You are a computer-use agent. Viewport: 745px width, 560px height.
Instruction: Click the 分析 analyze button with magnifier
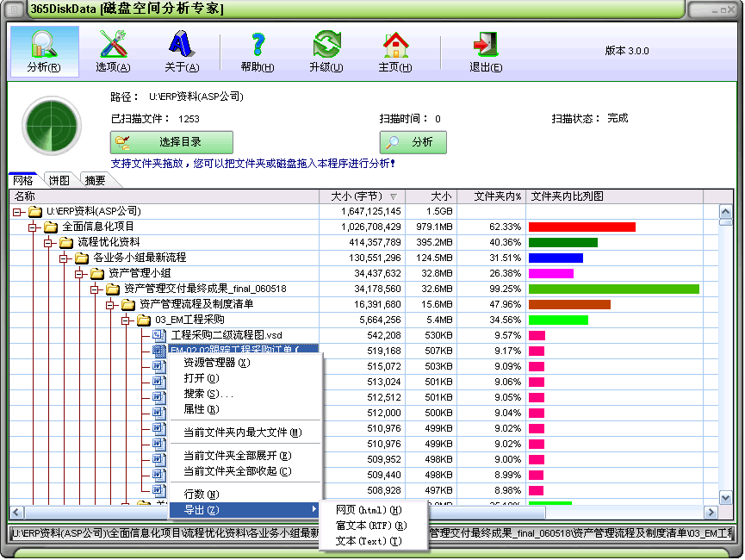[x=413, y=142]
